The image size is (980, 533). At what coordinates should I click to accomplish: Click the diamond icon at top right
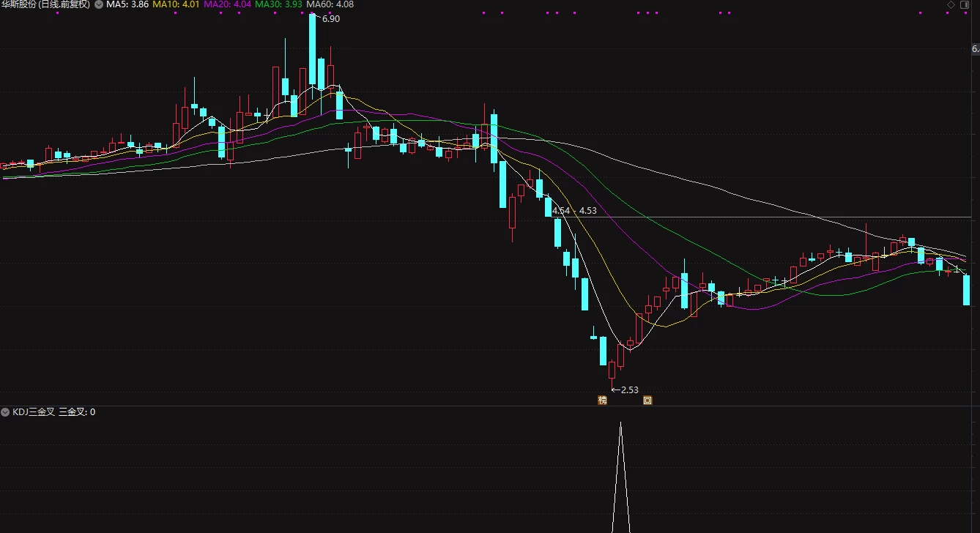tap(951, 4)
